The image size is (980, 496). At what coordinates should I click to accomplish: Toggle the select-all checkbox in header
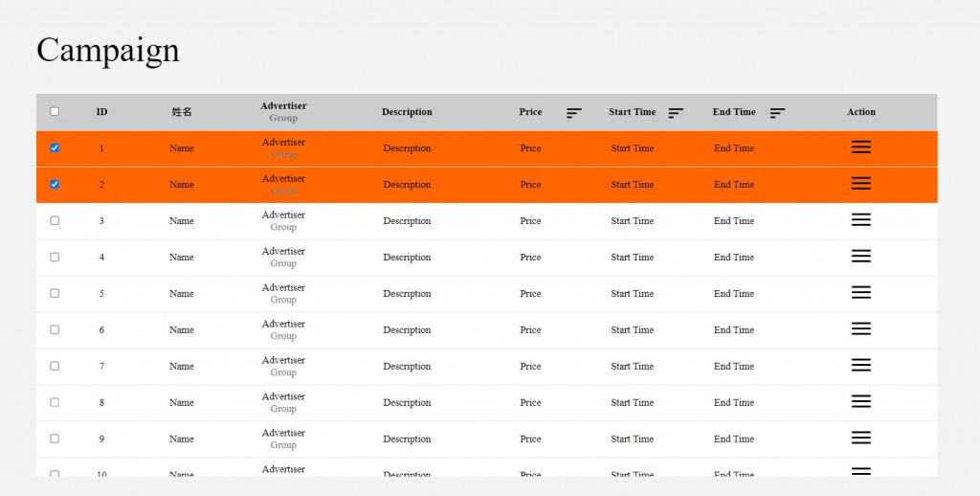click(x=55, y=111)
